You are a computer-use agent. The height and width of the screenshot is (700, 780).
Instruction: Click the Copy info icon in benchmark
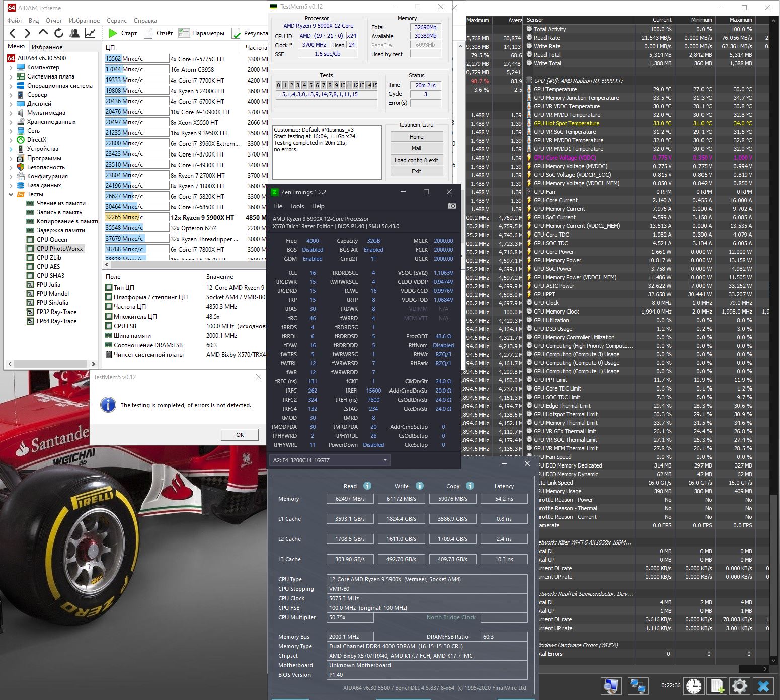(x=470, y=486)
